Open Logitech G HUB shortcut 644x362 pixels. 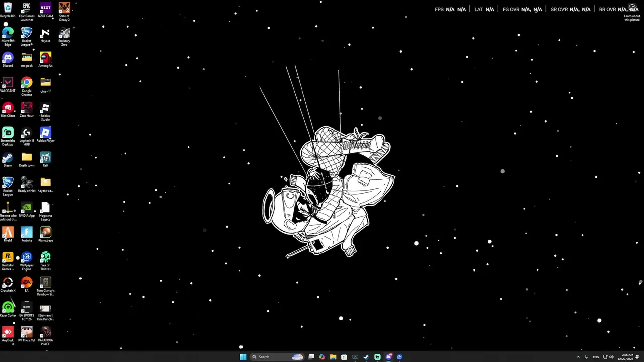click(27, 137)
